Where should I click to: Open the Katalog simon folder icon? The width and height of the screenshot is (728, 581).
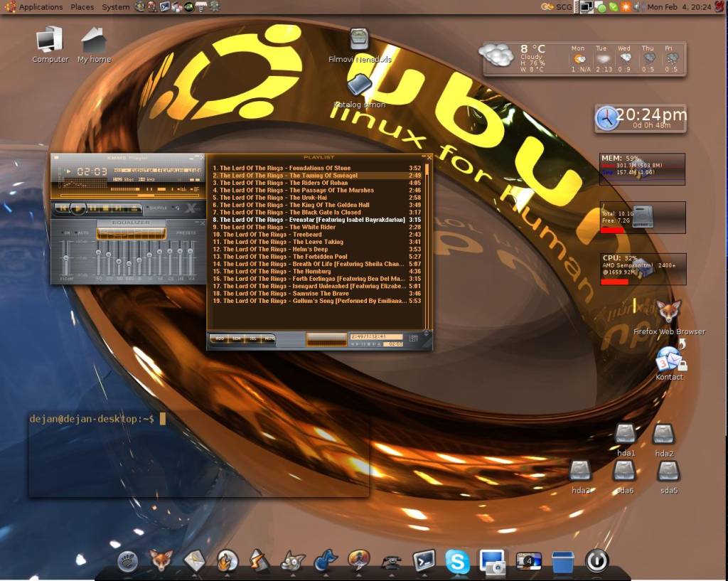(x=360, y=91)
